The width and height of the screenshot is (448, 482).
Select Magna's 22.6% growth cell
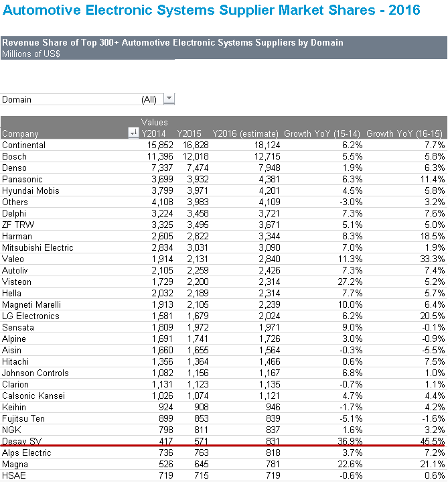[350, 464]
